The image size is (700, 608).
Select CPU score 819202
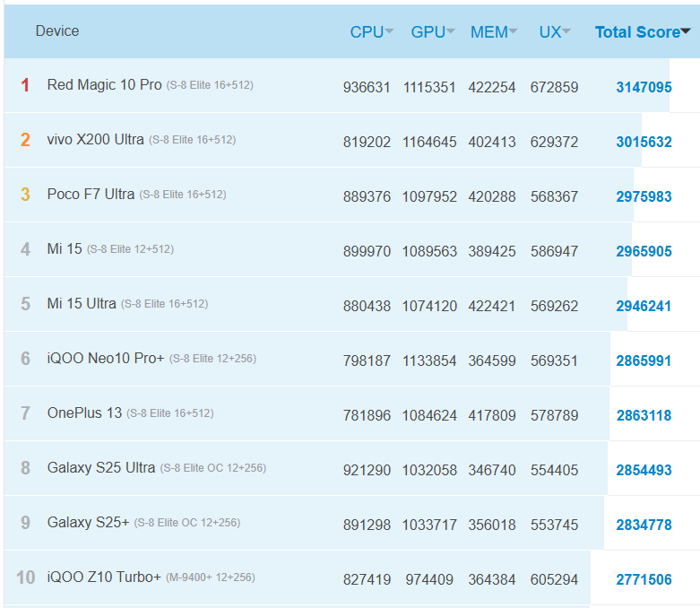coord(367,142)
